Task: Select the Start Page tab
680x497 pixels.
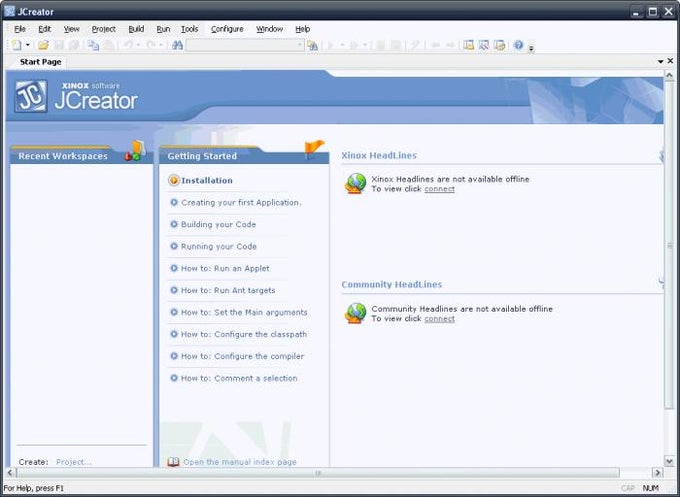Action: (40, 62)
